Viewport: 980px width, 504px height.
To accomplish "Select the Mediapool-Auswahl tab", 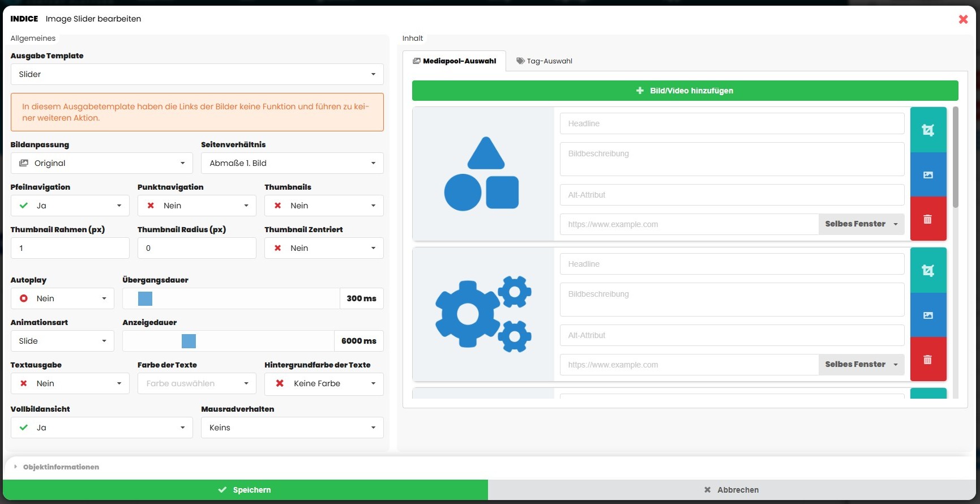I will (x=454, y=61).
